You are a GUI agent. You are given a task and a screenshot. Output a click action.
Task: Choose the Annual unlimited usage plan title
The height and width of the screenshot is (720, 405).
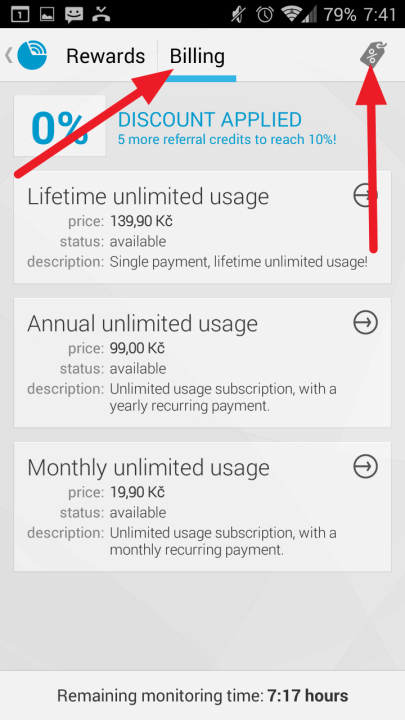[142, 324]
